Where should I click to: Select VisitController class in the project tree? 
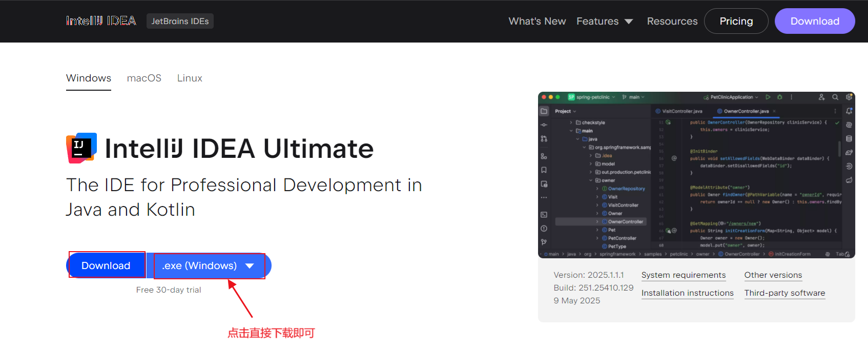pos(620,205)
